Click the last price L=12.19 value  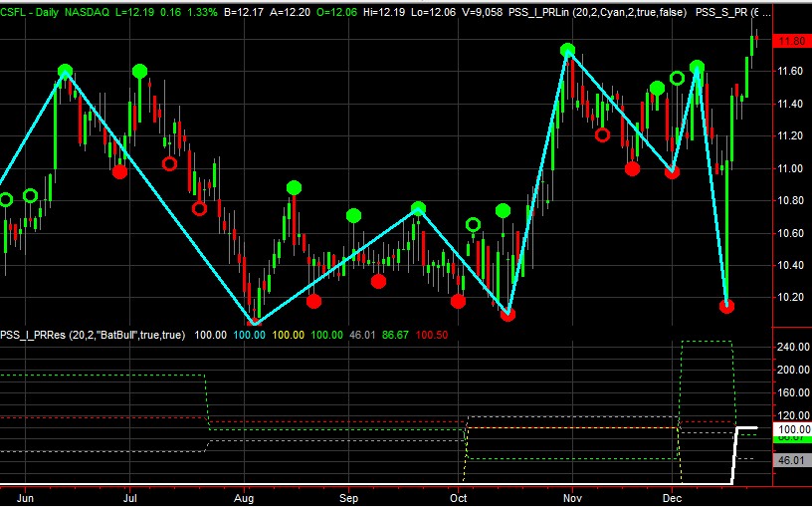coord(135,12)
